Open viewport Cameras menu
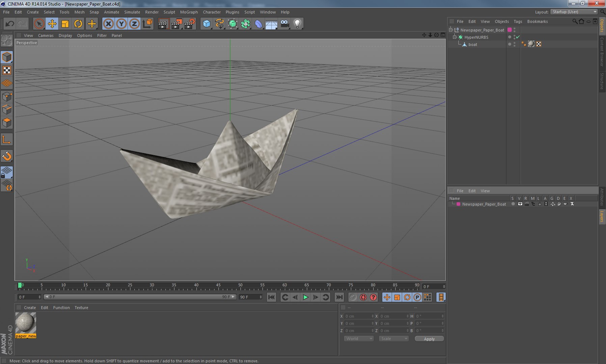Viewport: 606px width, 364px height. point(46,35)
